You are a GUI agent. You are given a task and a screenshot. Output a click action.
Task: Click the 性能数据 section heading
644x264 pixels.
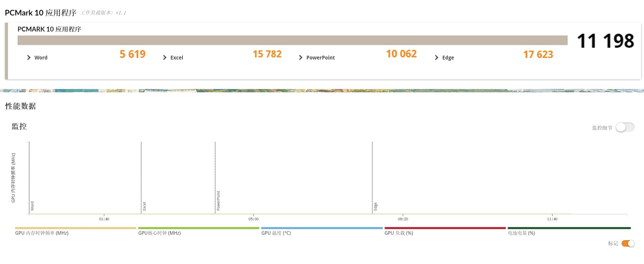pyautogui.click(x=21, y=106)
